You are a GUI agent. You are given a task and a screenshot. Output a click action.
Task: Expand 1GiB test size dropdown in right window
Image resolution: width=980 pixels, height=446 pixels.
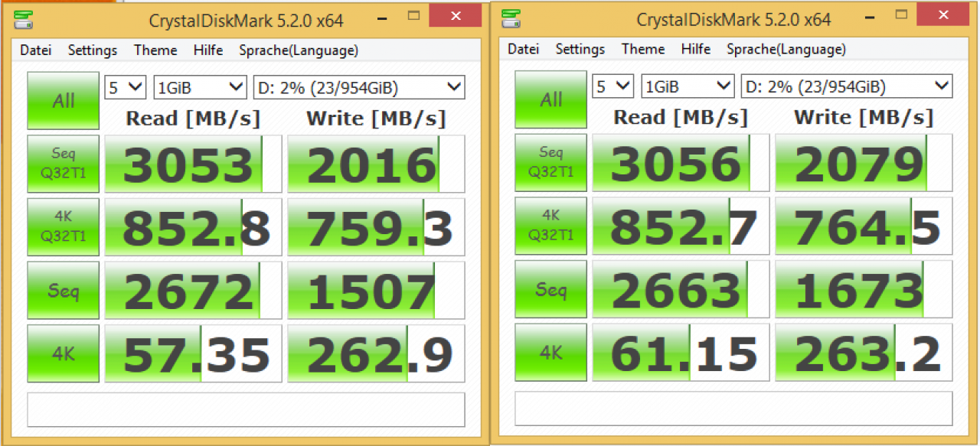coord(688,86)
